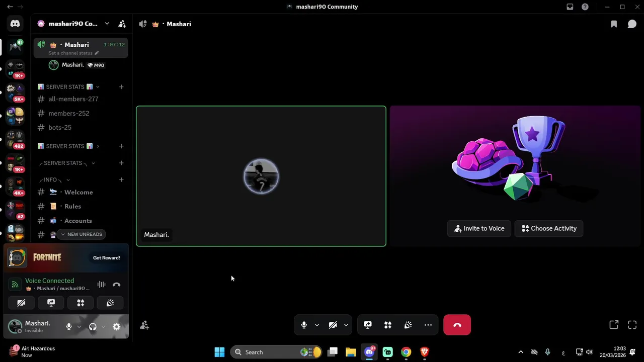Open the server folder with 62 badge

[x=15, y=210]
